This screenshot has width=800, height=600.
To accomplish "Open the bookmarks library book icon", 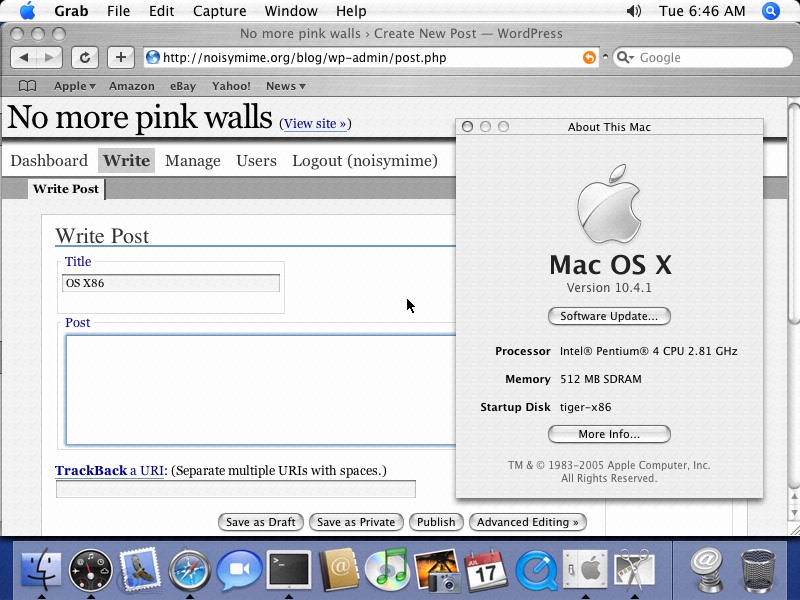I will (28, 86).
